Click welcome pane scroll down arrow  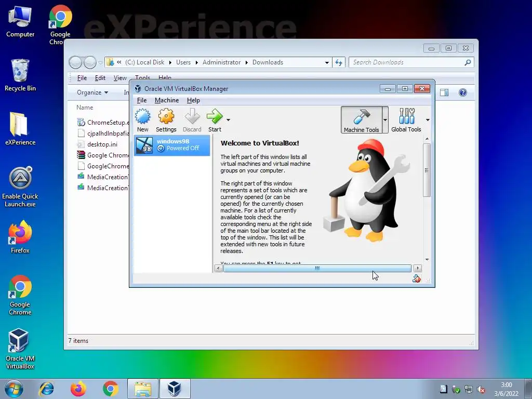[427, 260]
